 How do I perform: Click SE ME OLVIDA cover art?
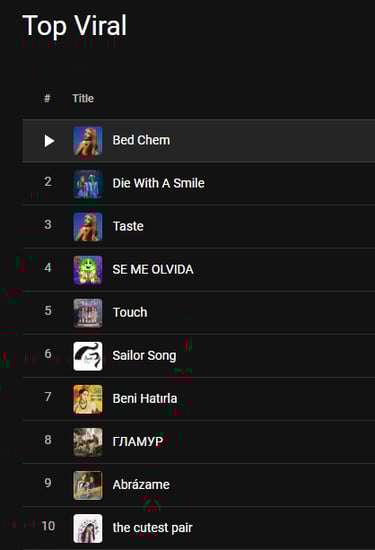tap(88, 270)
